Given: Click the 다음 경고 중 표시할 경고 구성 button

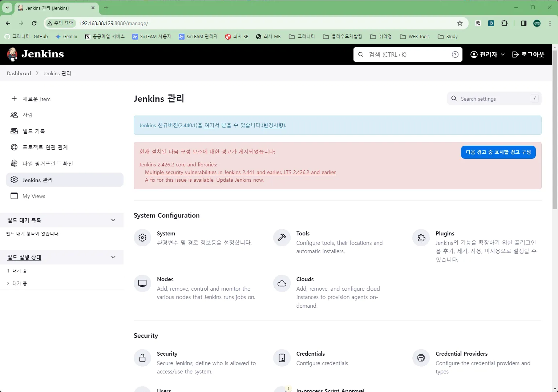Looking at the screenshot, I should click(498, 152).
